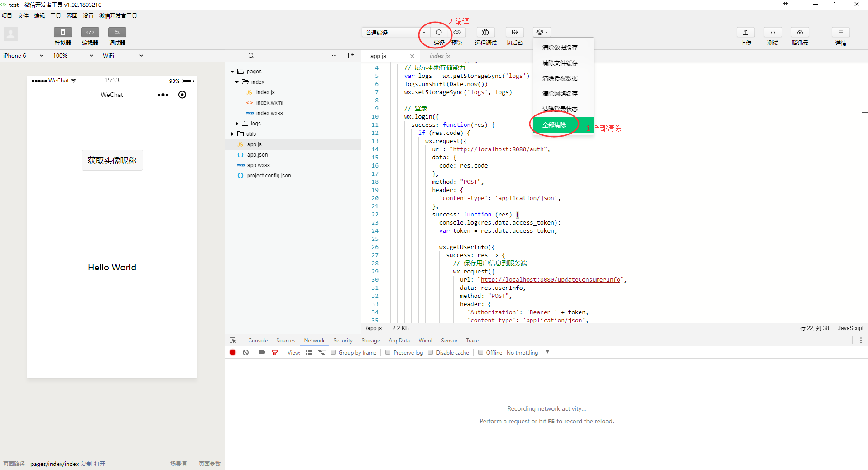
Task: Open the 普通编译 compile mode dropdown
Action: (396, 32)
